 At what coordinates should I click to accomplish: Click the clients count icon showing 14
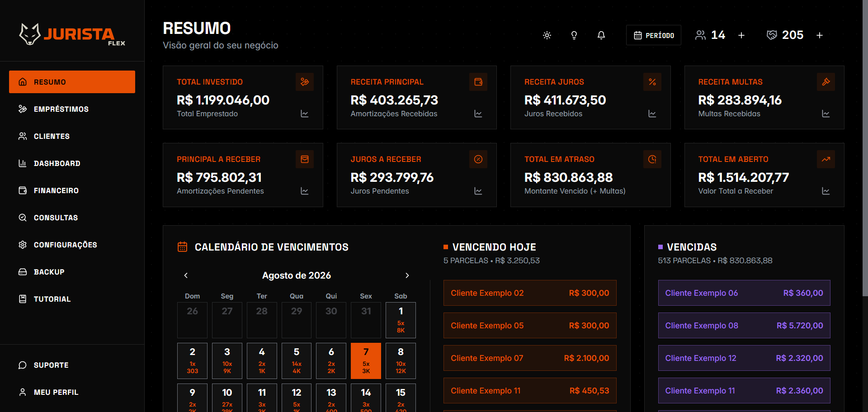[x=700, y=35]
